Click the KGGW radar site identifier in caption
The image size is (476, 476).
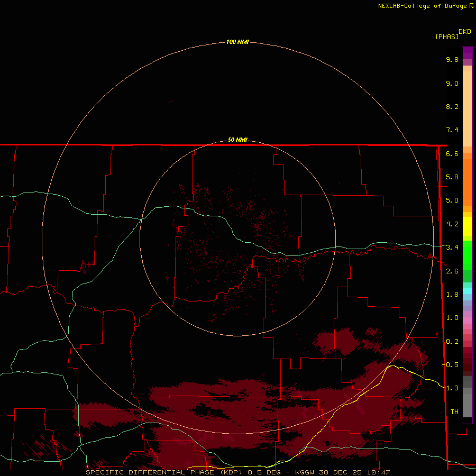[305, 472]
